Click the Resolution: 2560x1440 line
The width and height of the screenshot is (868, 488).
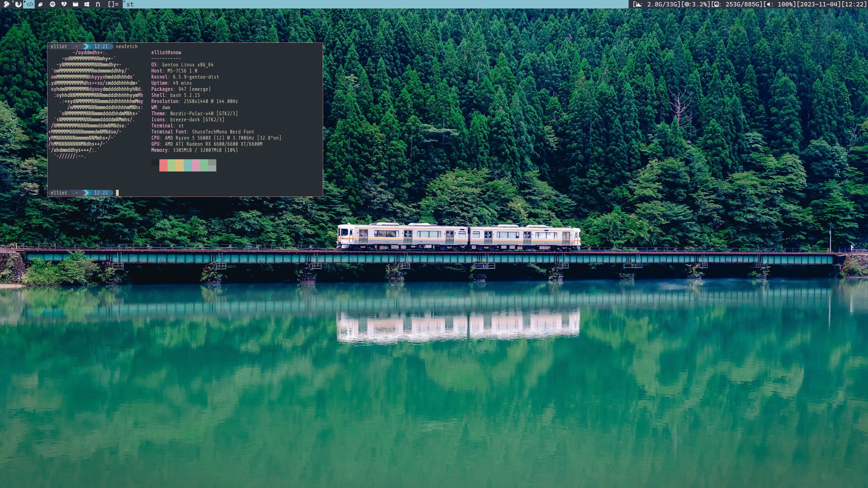(195, 101)
